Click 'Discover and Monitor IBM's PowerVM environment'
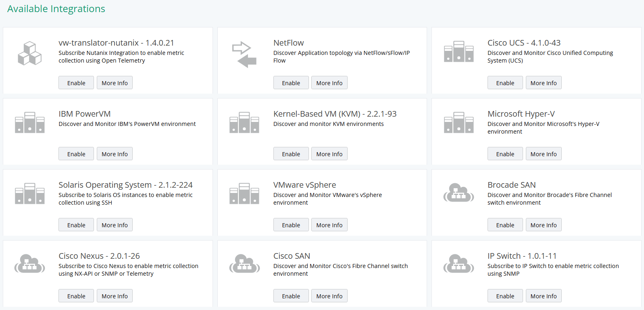This screenshot has height=310, width=644. pyautogui.click(x=127, y=124)
